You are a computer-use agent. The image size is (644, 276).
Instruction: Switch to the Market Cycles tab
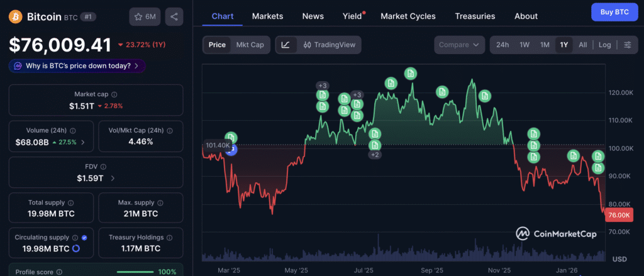coord(408,16)
